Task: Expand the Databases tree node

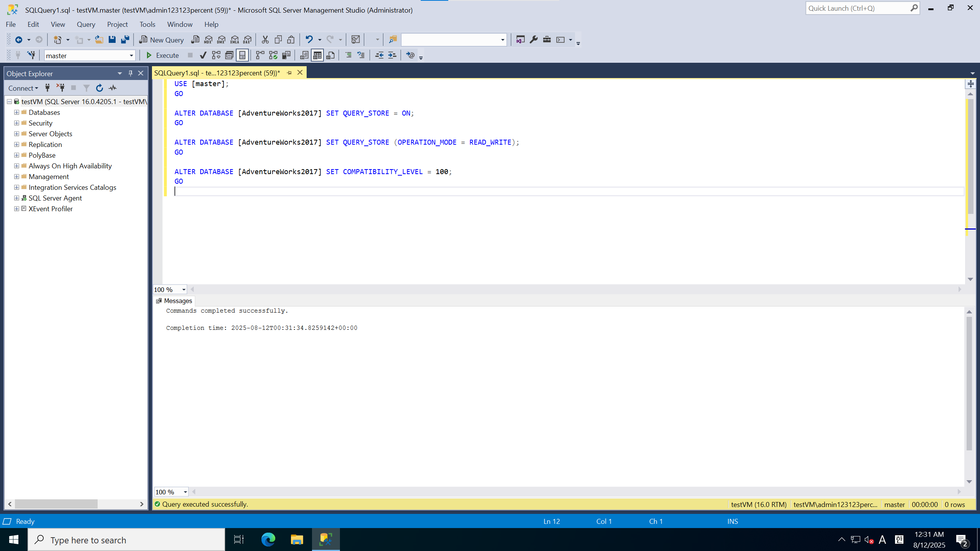Action: [x=16, y=112]
